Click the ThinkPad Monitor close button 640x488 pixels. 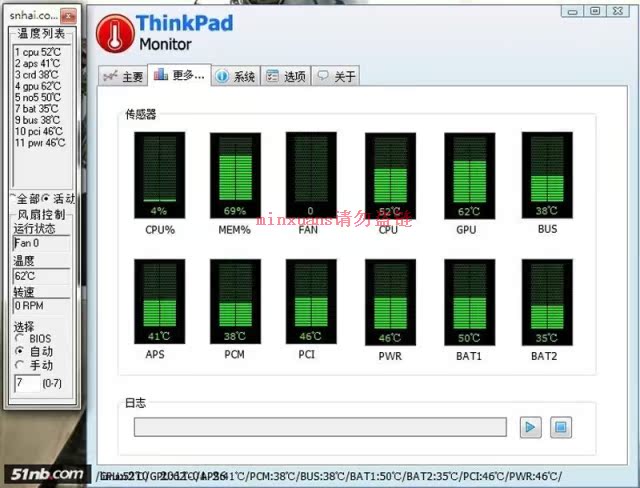618,11
